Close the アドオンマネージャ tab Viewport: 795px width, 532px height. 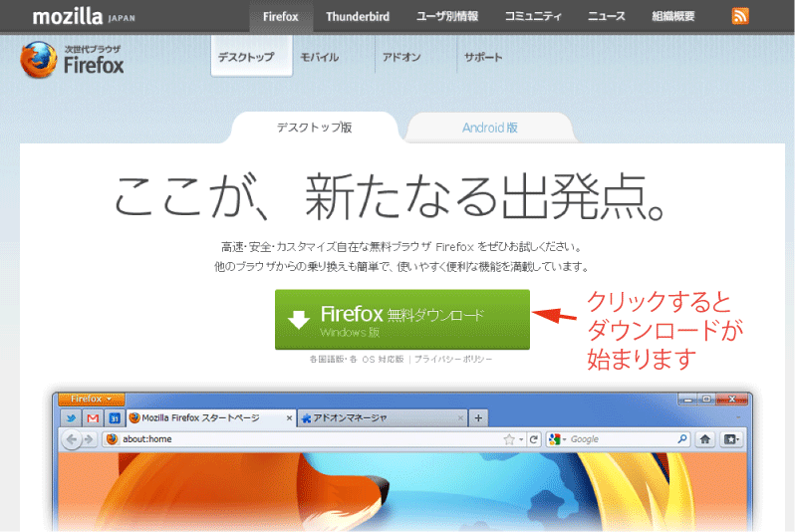[460, 418]
